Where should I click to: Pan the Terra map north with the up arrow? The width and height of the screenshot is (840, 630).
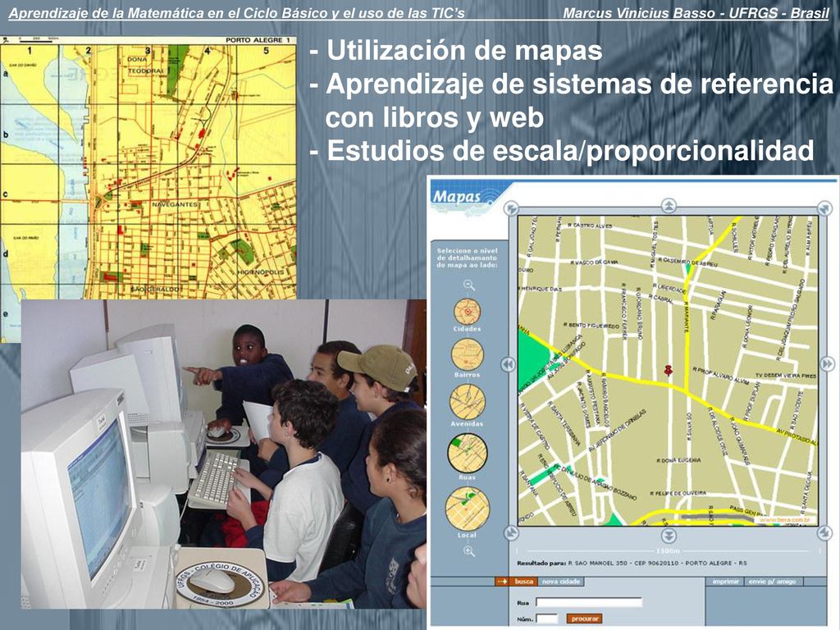click(668, 206)
